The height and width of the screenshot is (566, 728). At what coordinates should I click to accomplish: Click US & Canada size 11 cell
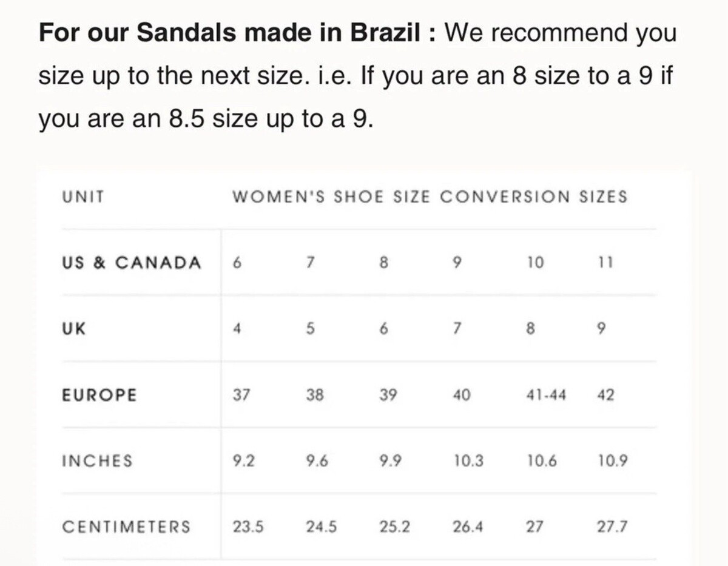pyautogui.click(x=605, y=263)
